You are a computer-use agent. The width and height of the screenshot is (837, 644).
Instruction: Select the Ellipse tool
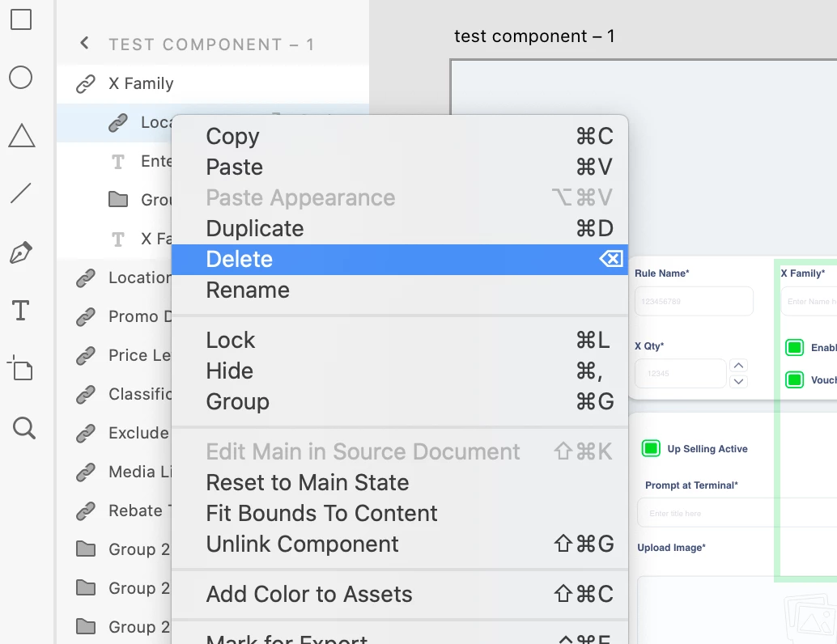pos(21,78)
